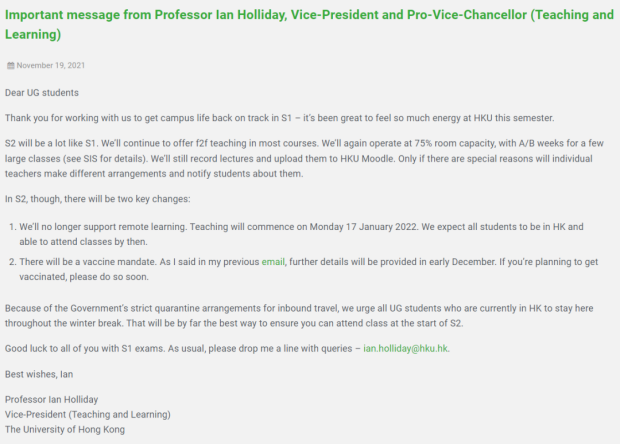
Task: Click 'The University of Hong Kong' signature line
Action: 65,430
